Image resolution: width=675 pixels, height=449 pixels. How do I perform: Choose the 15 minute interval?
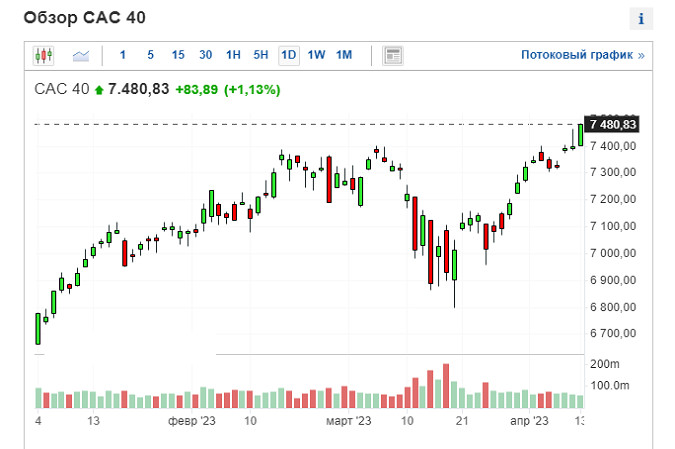[x=178, y=55]
